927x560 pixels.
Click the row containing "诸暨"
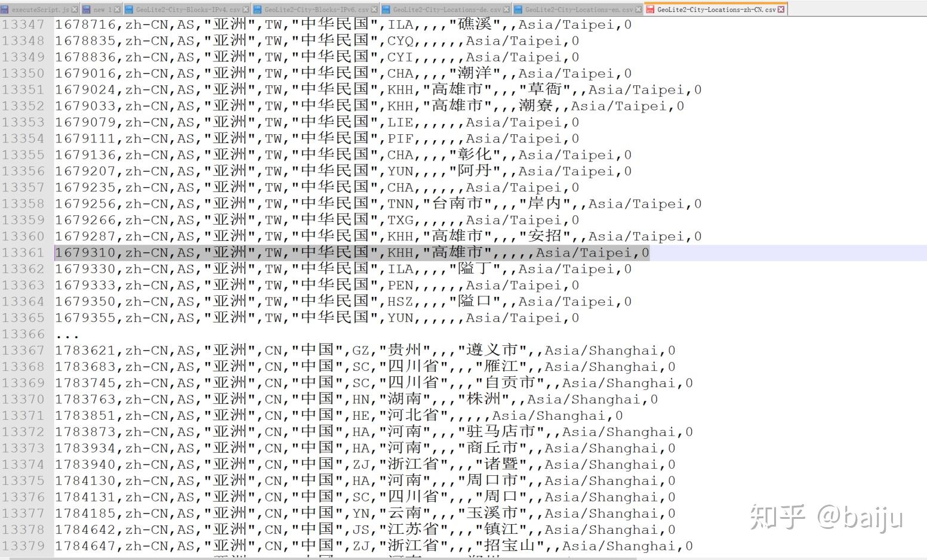click(365, 465)
